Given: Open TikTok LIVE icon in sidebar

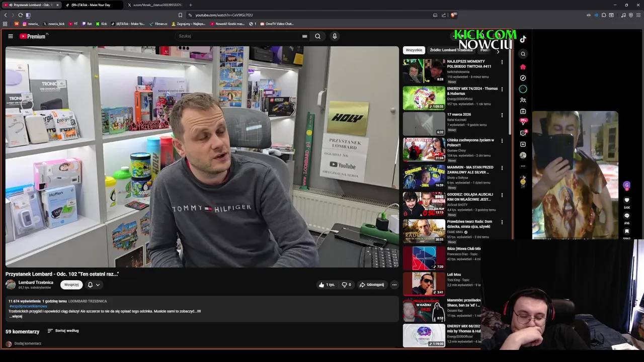Looking at the screenshot, I should (x=523, y=111).
